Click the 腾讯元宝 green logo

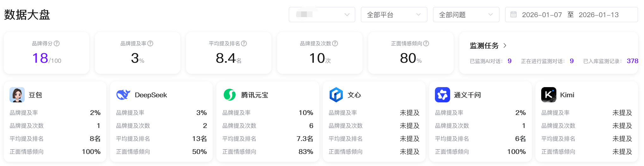click(230, 95)
